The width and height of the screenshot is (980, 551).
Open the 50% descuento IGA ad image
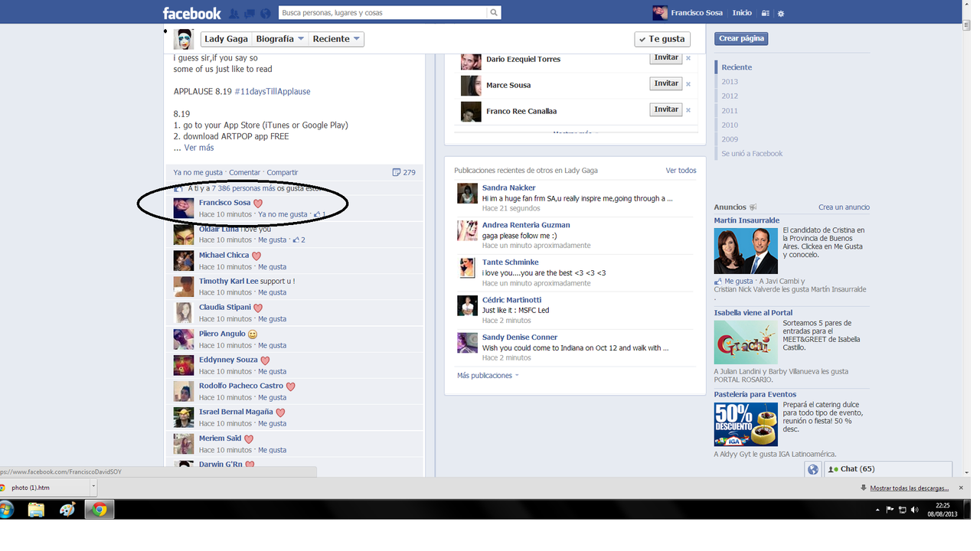746,424
